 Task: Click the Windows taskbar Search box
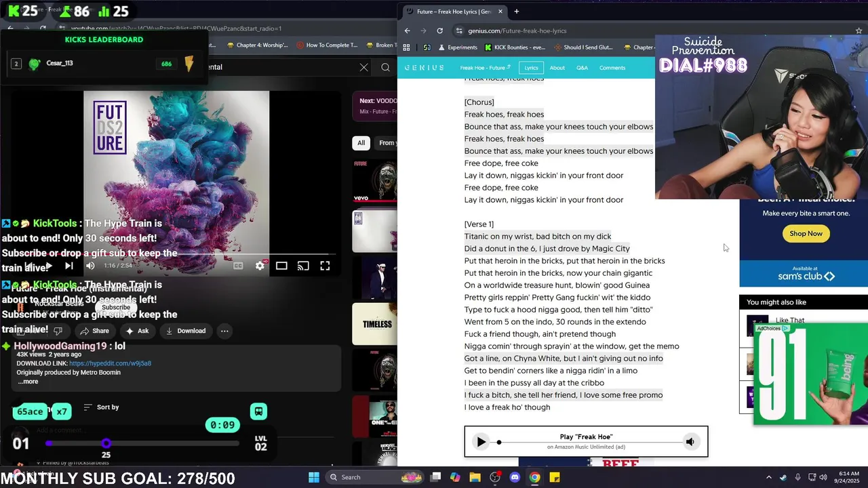(x=374, y=477)
